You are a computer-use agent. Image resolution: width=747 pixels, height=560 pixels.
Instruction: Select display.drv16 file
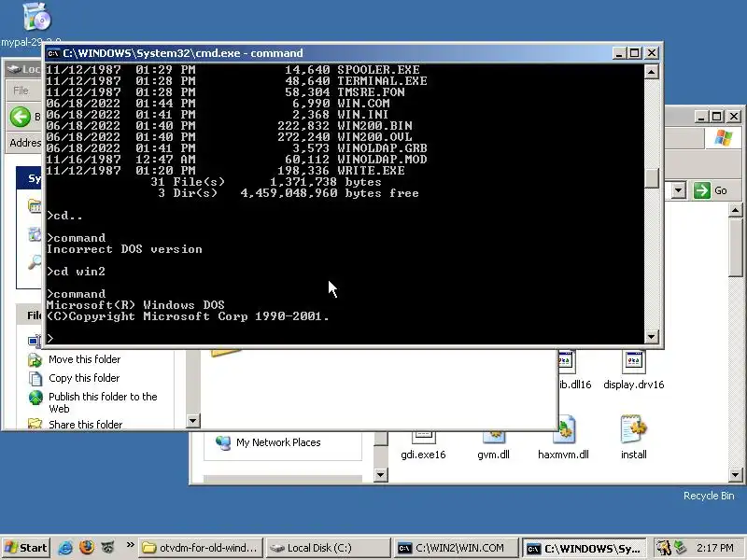634,371
